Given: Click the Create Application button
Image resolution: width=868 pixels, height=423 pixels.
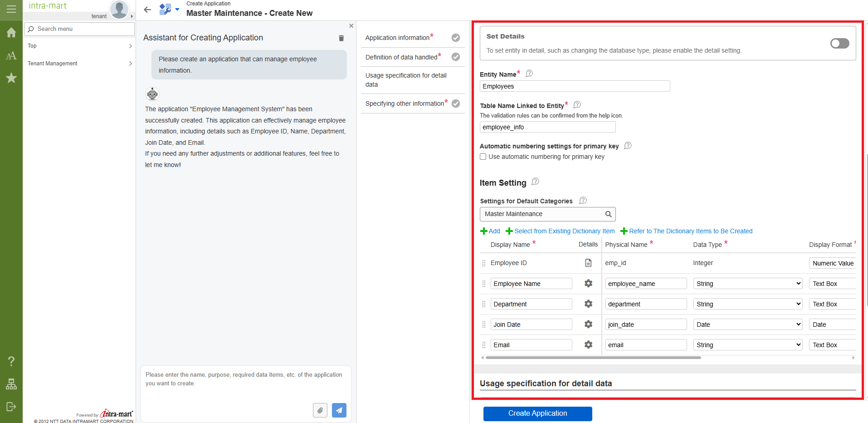Looking at the screenshot, I should (x=537, y=413).
